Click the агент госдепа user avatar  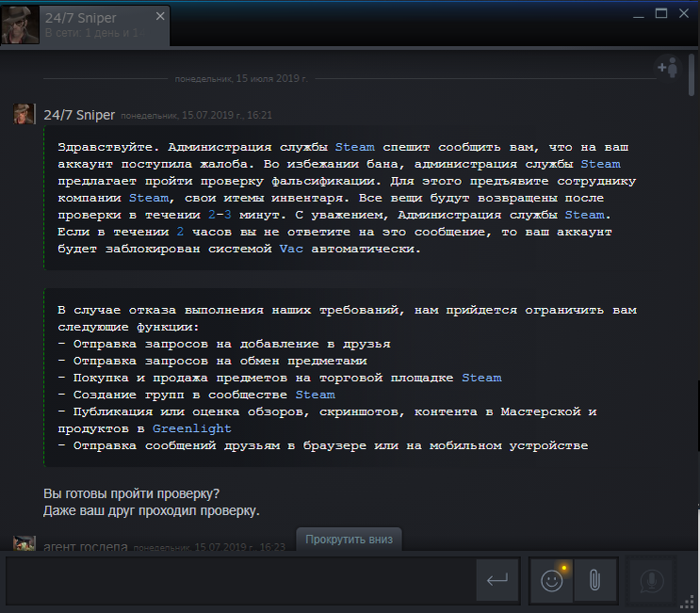(24, 543)
